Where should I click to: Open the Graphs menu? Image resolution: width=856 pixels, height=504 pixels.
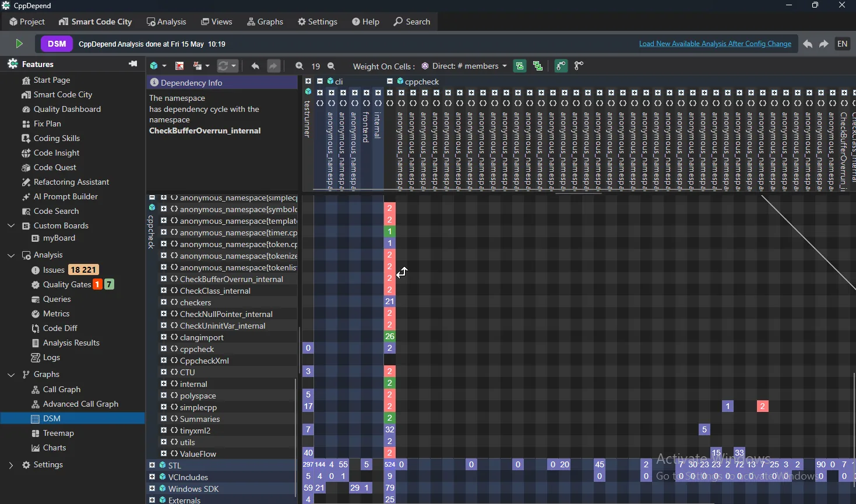coord(265,22)
